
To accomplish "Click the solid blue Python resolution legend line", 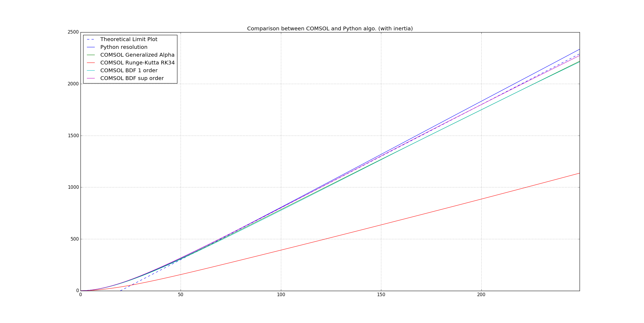I will point(91,47).
